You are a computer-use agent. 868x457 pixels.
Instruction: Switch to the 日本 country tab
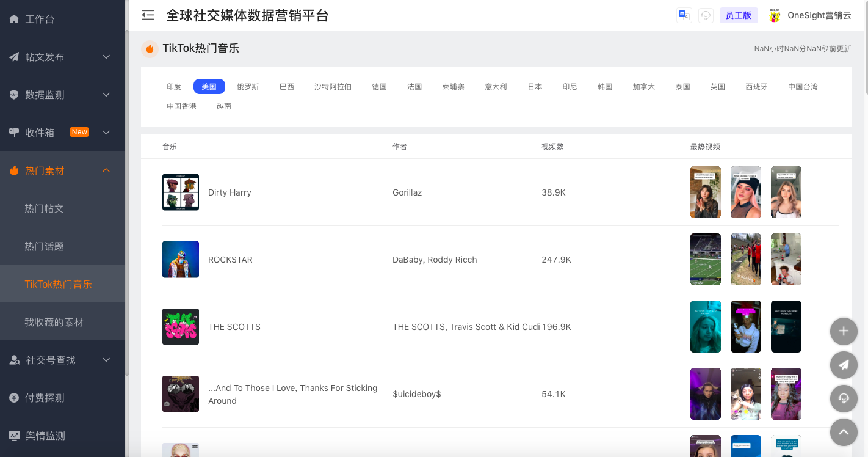click(x=535, y=87)
